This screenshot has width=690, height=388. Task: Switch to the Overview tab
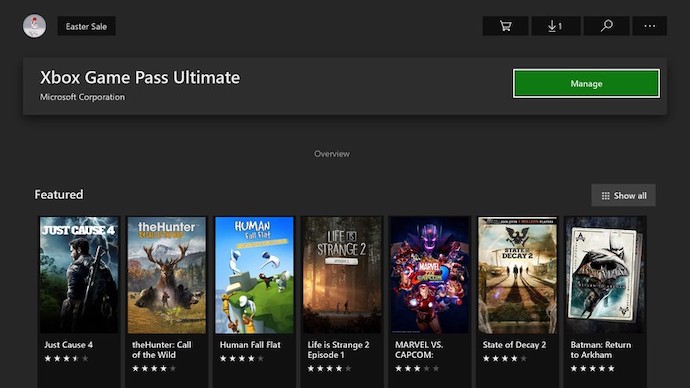coord(332,154)
